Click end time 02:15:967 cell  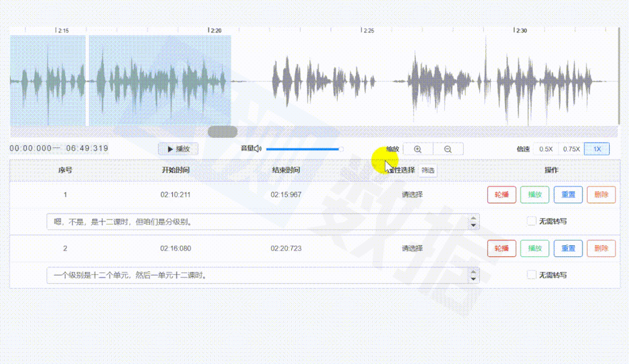286,195
